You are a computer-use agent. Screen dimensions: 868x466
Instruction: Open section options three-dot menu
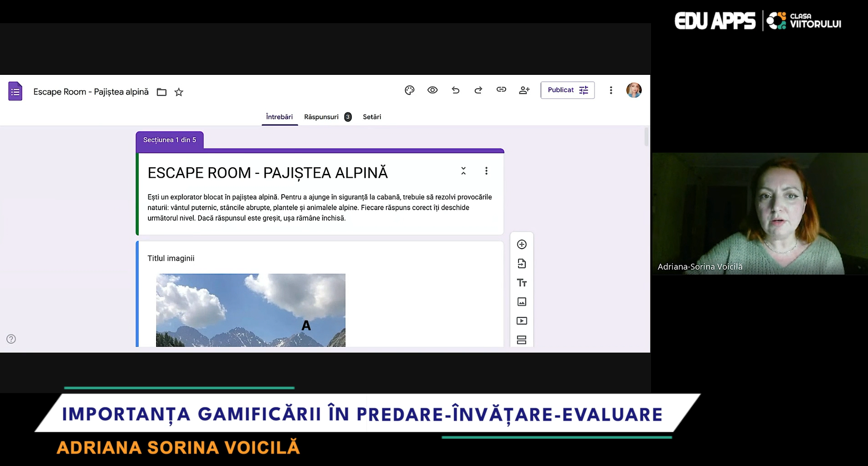(x=486, y=171)
